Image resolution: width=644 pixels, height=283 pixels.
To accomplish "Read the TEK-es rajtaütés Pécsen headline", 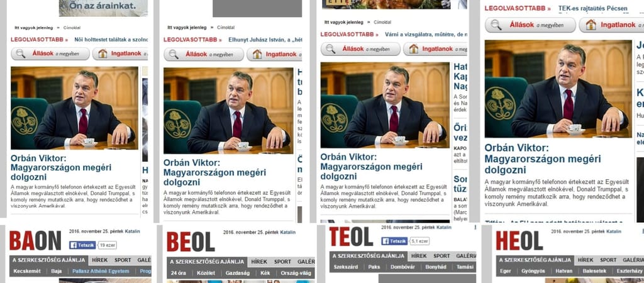I will click(592, 8).
